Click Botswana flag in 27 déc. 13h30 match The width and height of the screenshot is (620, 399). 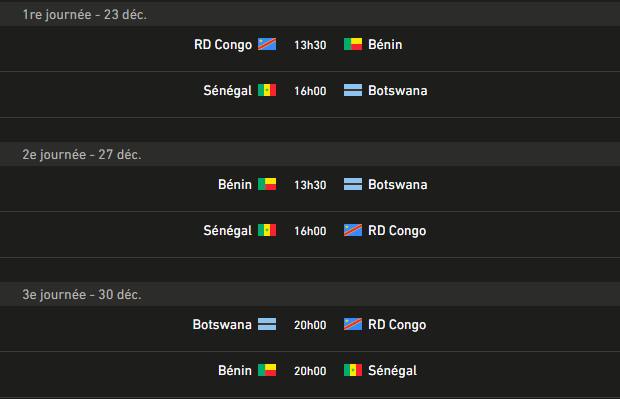353,184
